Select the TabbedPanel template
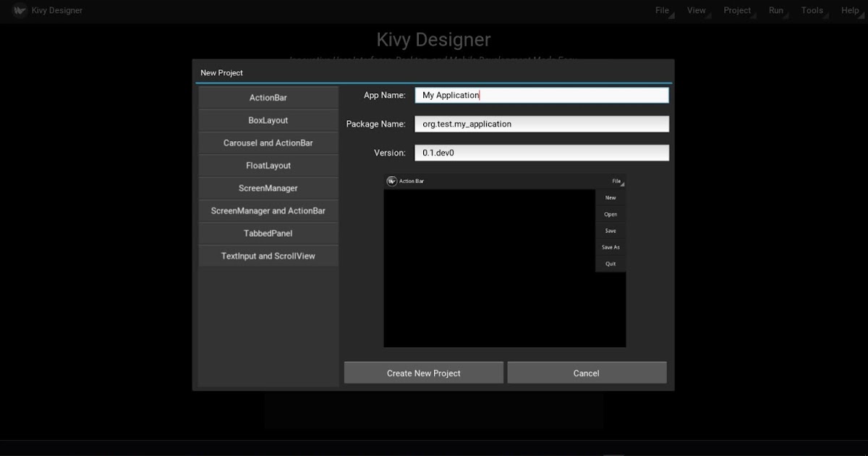The width and height of the screenshot is (868, 456). point(268,233)
